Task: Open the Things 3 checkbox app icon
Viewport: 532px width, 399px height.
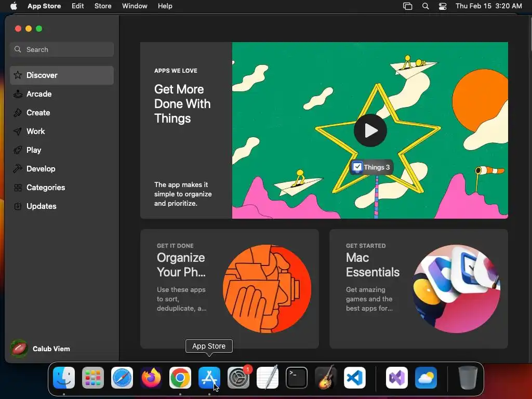Action: click(357, 167)
